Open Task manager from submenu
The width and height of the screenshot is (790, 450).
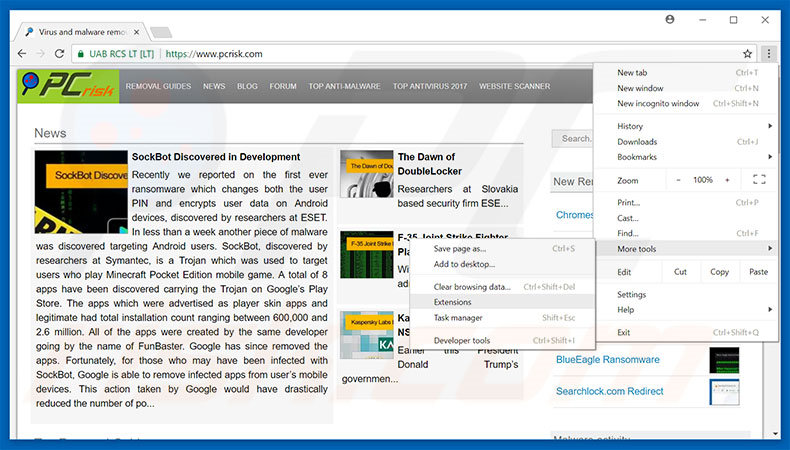503,317
